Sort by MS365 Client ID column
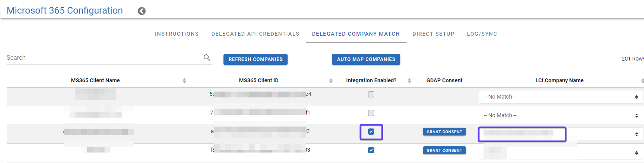 331,81
